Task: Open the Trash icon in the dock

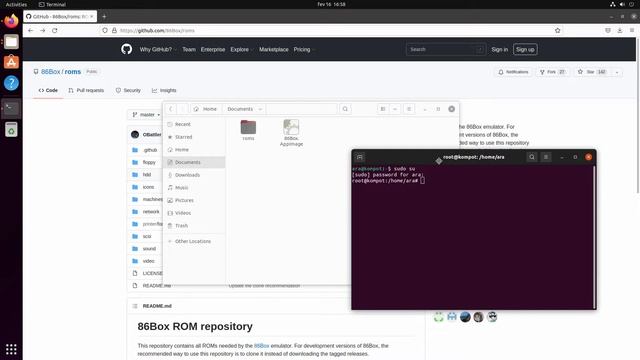Action: coord(11,129)
